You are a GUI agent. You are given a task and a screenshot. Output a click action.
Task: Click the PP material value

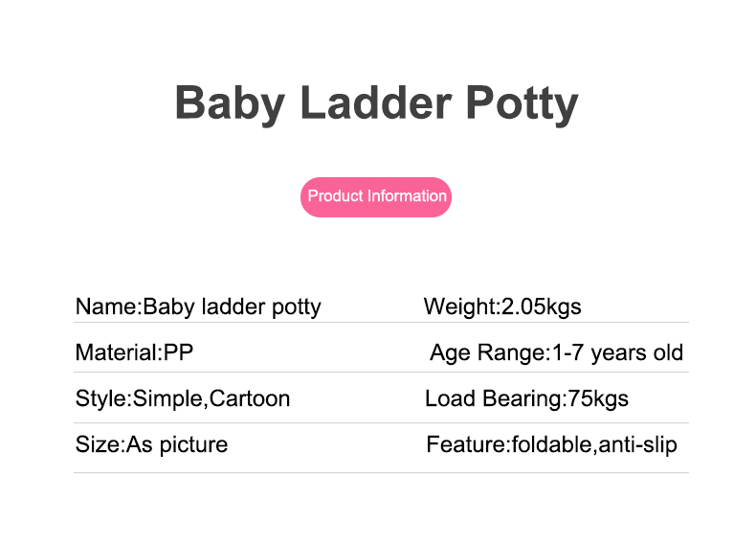pyautogui.click(x=179, y=352)
